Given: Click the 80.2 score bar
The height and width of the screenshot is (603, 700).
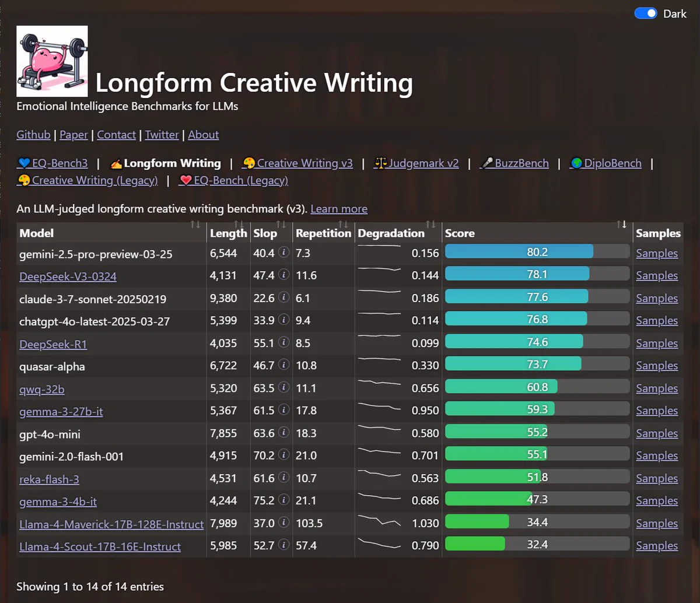Looking at the screenshot, I should pyautogui.click(x=537, y=252).
